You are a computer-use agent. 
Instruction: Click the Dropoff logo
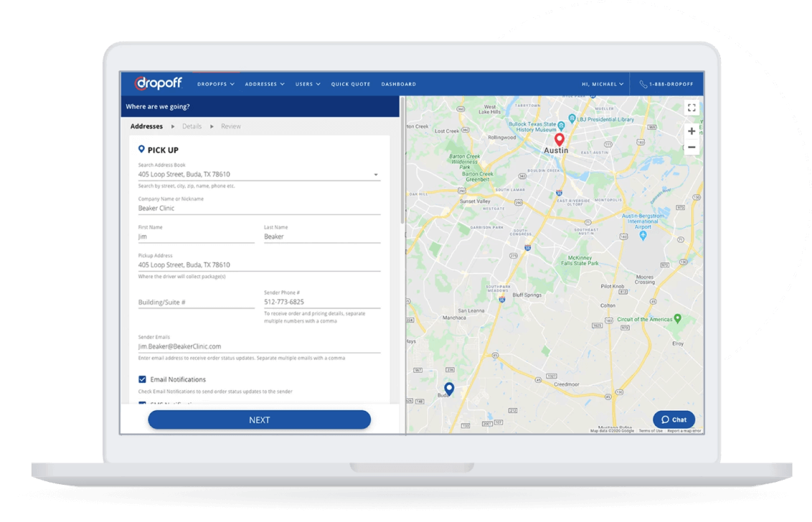coord(158,84)
